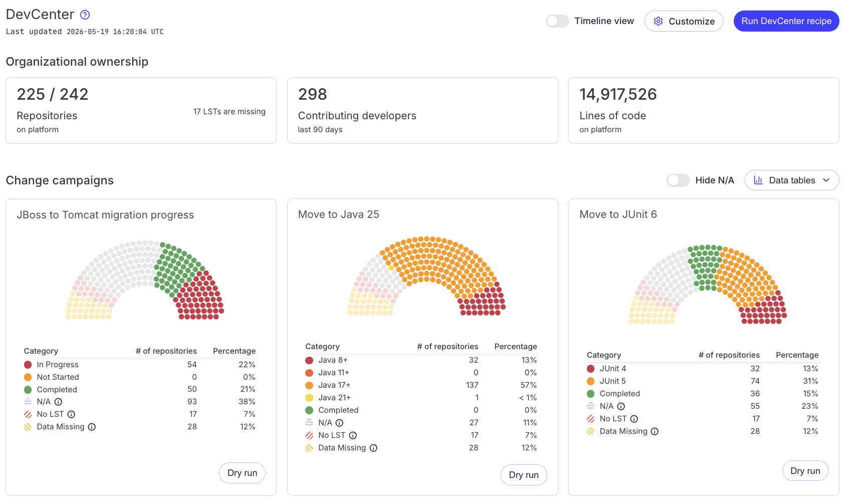Click the red In Progress legend swatch
This screenshot has height=504, width=850.
(x=28, y=365)
